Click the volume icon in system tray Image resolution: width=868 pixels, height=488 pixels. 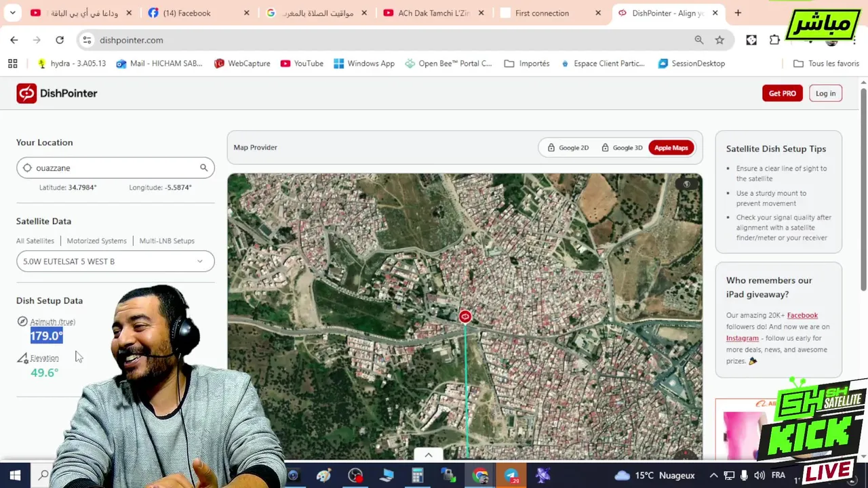coord(759,476)
